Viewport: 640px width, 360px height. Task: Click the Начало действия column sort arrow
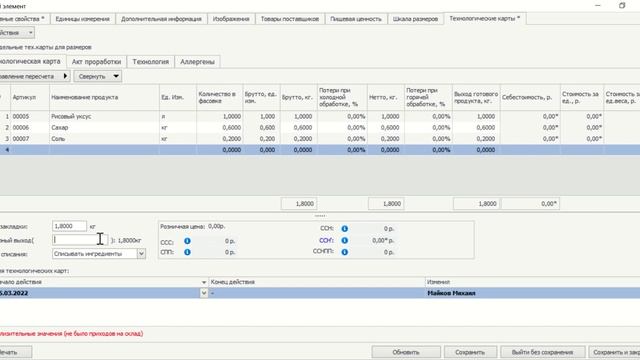coord(204,282)
